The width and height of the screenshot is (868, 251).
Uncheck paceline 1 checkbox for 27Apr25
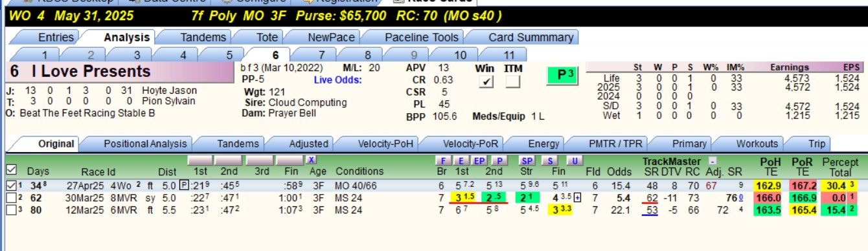[11, 186]
